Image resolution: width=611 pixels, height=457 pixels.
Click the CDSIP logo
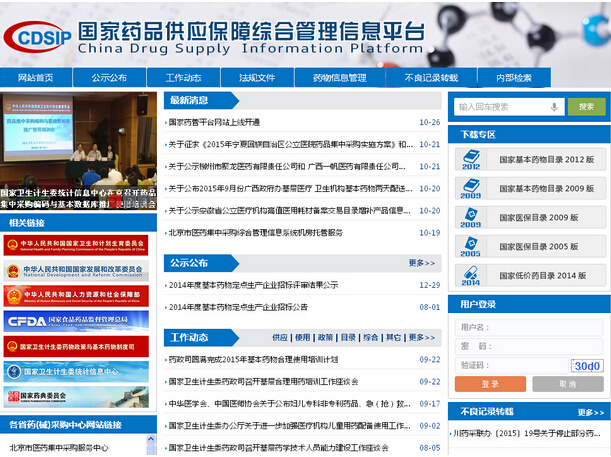click(x=37, y=37)
